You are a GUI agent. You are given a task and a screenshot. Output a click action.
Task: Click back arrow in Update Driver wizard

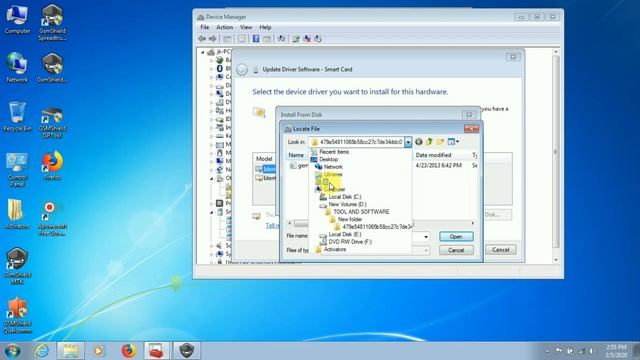tap(242, 69)
